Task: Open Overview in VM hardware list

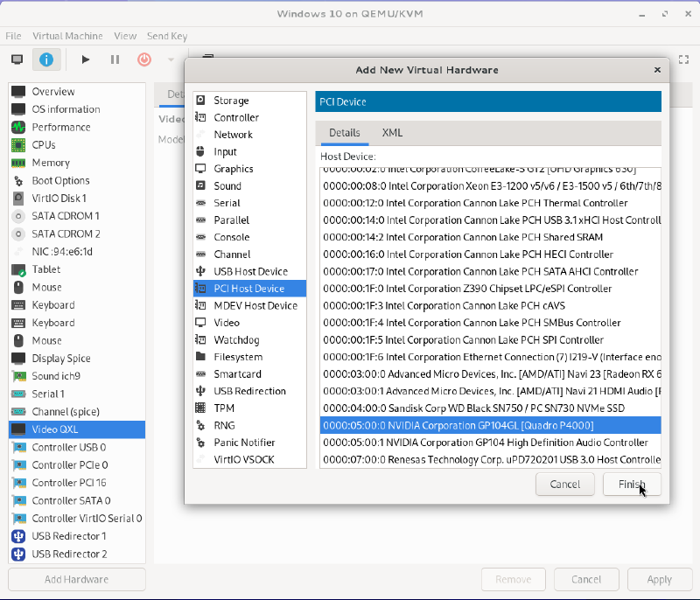Action: pyautogui.click(x=77, y=92)
